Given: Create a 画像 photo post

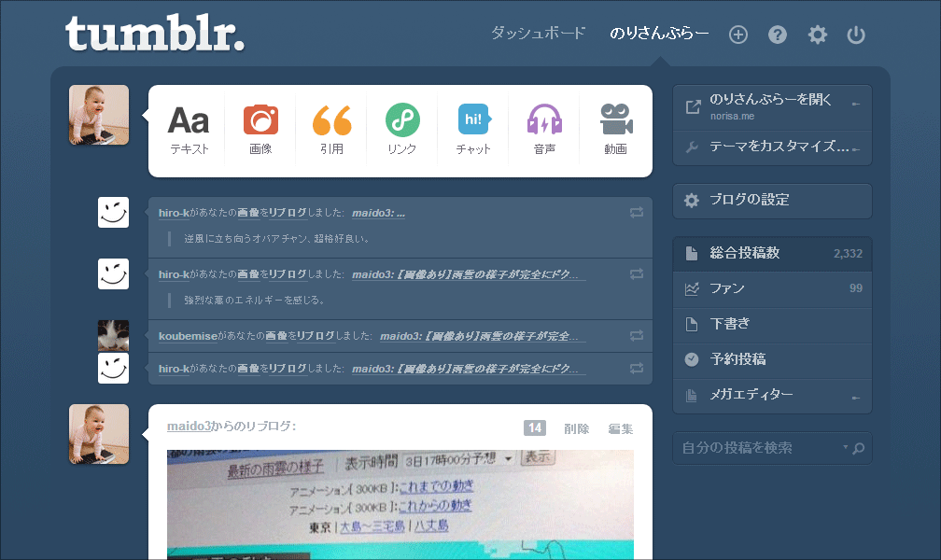Looking at the screenshot, I should (260, 131).
